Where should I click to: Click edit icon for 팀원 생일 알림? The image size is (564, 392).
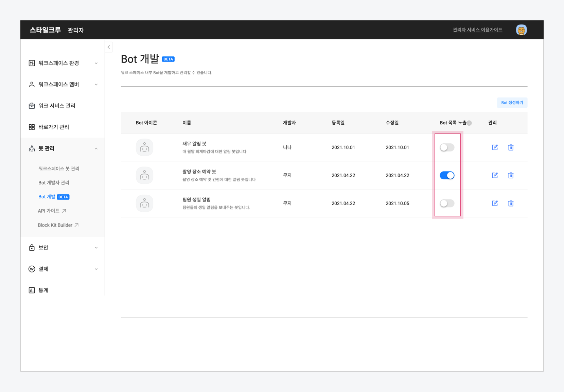click(x=495, y=203)
